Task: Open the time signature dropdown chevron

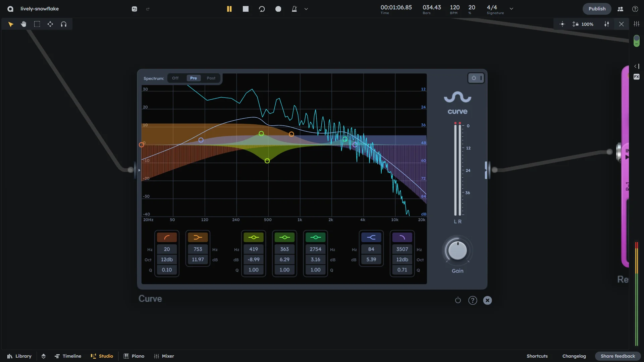Action: click(x=511, y=9)
